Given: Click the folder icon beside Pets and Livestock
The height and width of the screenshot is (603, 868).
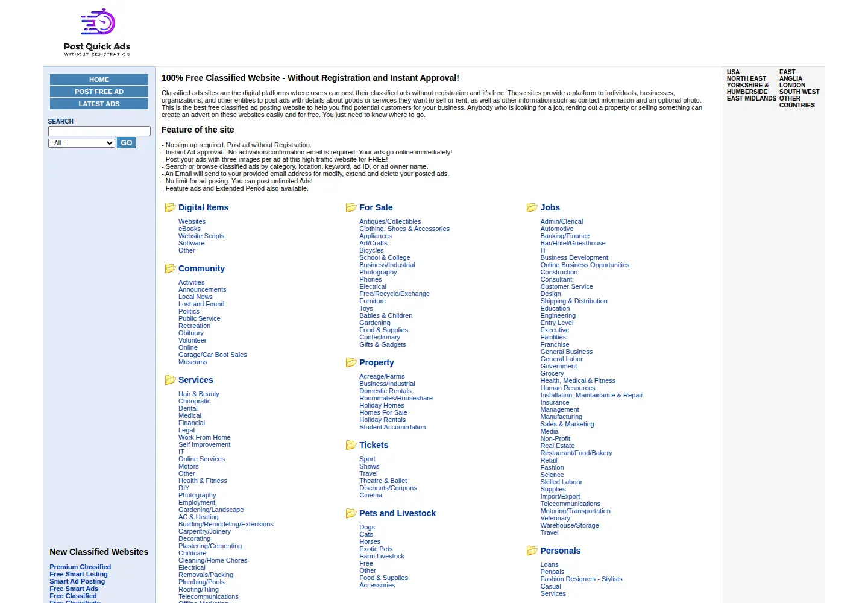Looking at the screenshot, I should 351,513.
